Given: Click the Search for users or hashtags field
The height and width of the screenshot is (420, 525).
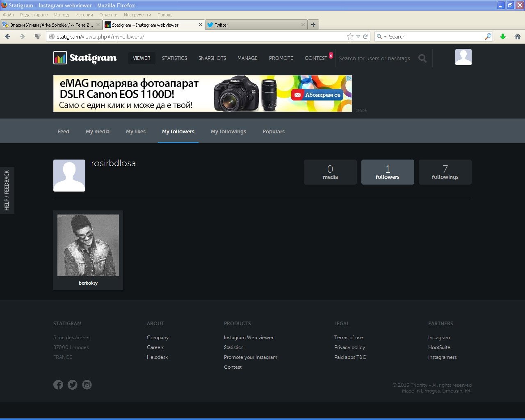Looking at the screenshot, I should pyautogui.click(x=375, y=59).
